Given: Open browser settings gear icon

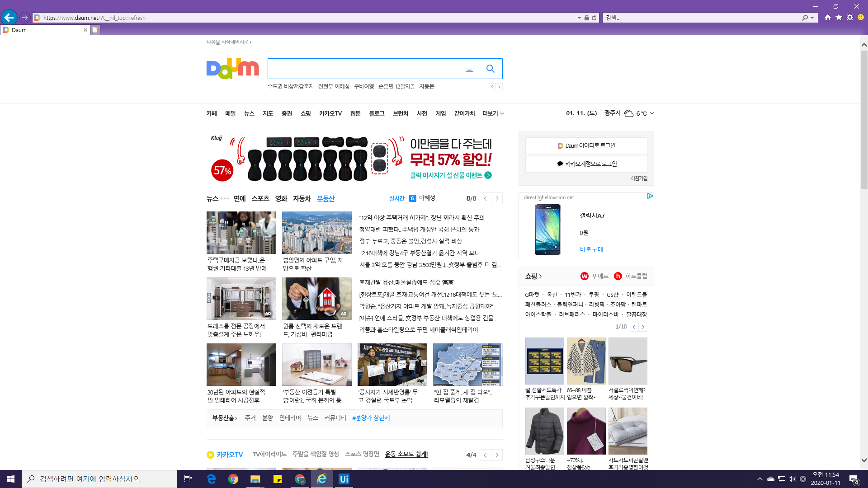Looking at the screenshot, I should (850, 18).
